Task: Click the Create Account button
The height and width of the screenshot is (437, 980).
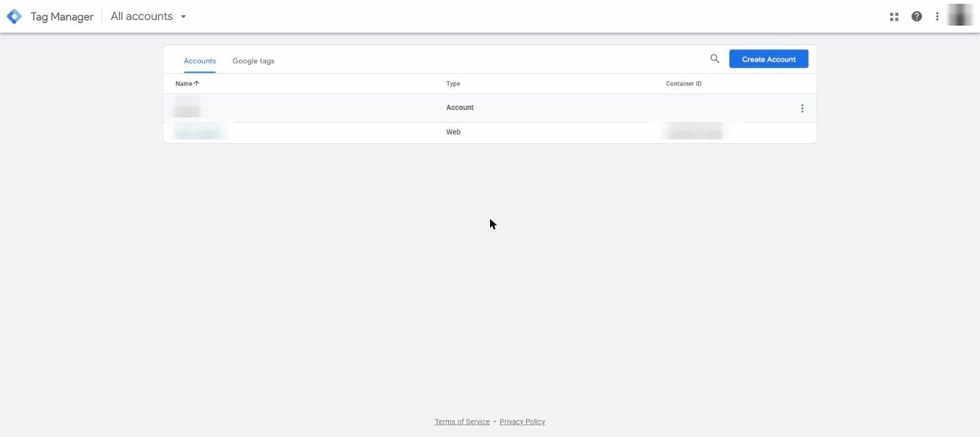Action: pyautogui.click(x=768, y=59)
